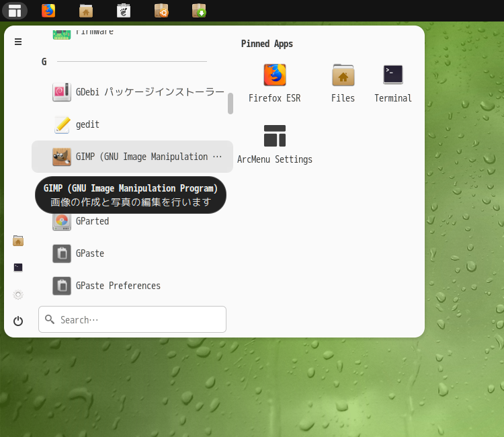The width and height of the screenshot is (504, 437).
Task: Launch GIMP from the application list
Action: click(x=132, y=157)
